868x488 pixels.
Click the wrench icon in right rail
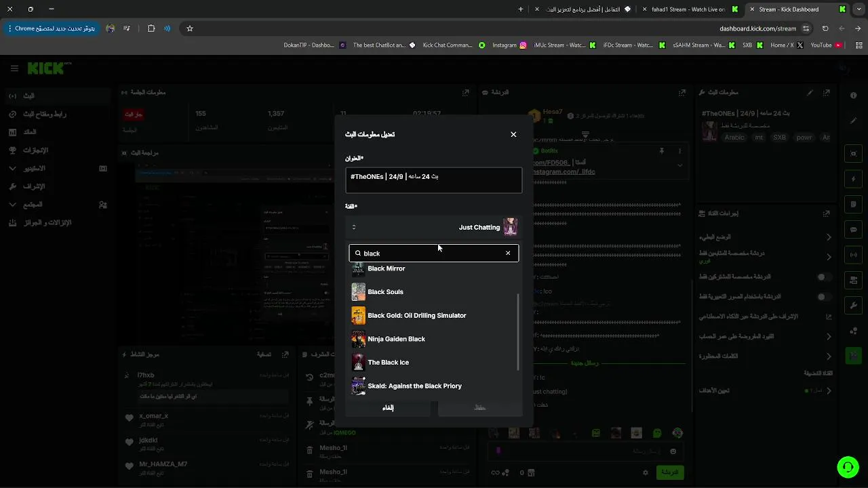click(x=853, y=305)
